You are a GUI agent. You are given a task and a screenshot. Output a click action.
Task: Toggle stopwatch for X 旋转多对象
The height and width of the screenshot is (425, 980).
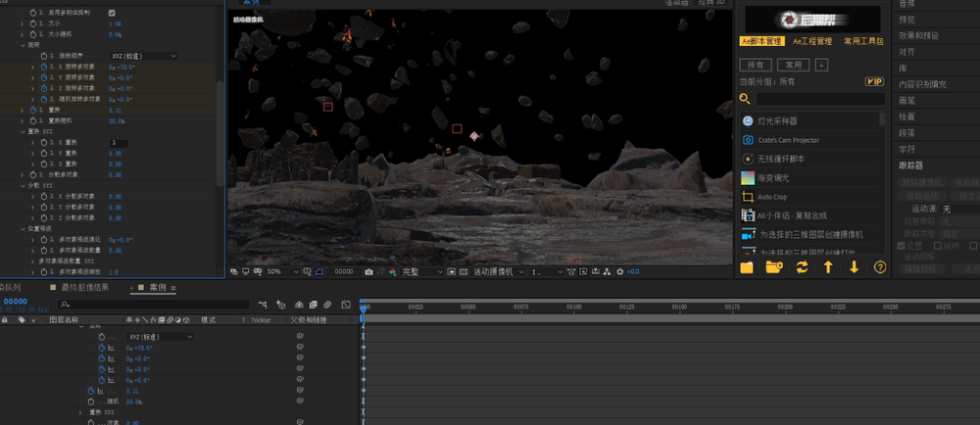[x=44, y=68]
